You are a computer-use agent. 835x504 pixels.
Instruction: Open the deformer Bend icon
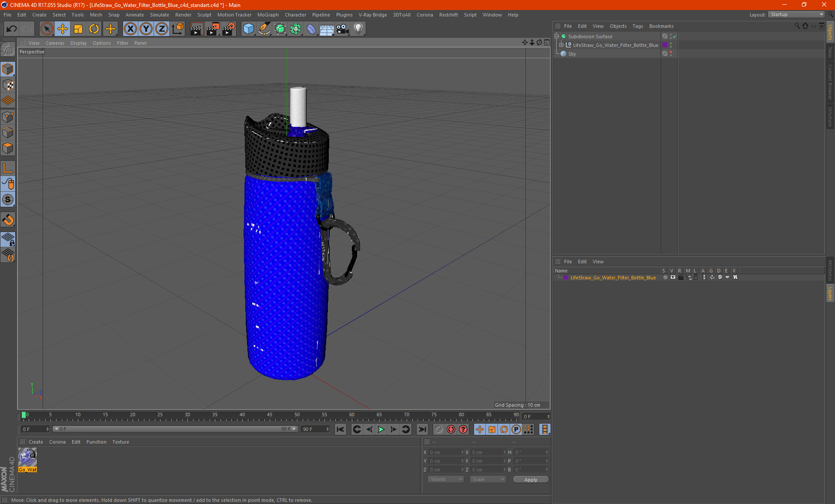(311, 29)
